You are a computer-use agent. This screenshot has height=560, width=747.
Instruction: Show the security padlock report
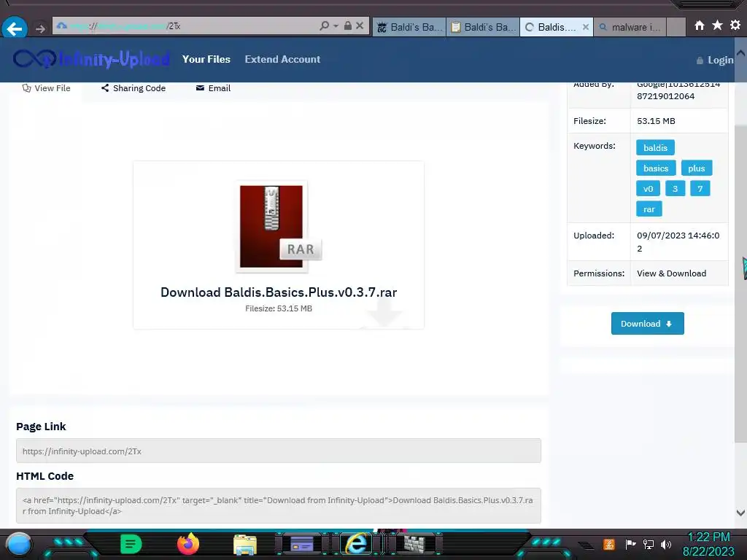(x=348, y=26)
